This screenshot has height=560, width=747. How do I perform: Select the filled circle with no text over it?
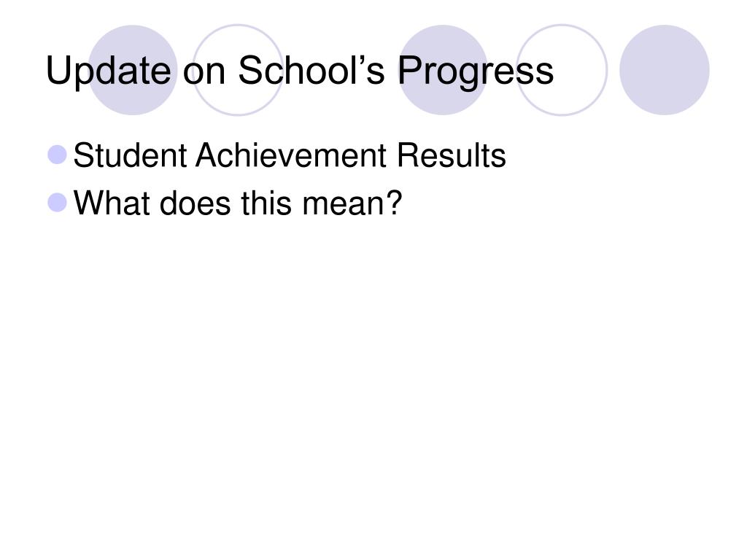click(665, 70)
